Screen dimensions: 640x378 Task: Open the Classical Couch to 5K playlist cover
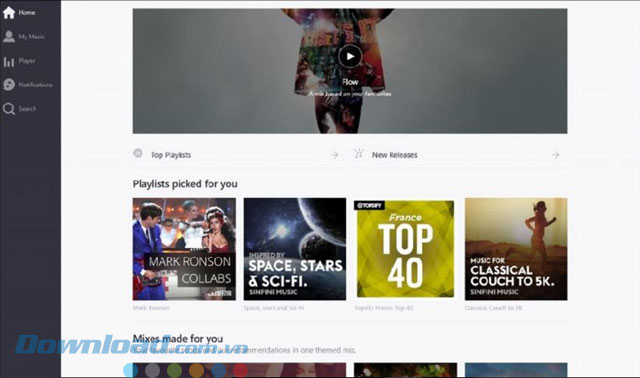click(516, 249)
